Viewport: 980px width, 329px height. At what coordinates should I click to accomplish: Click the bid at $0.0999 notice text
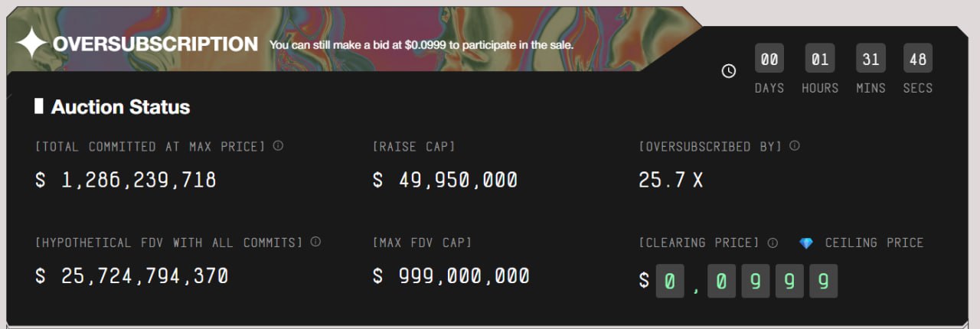tap(421, 44)
